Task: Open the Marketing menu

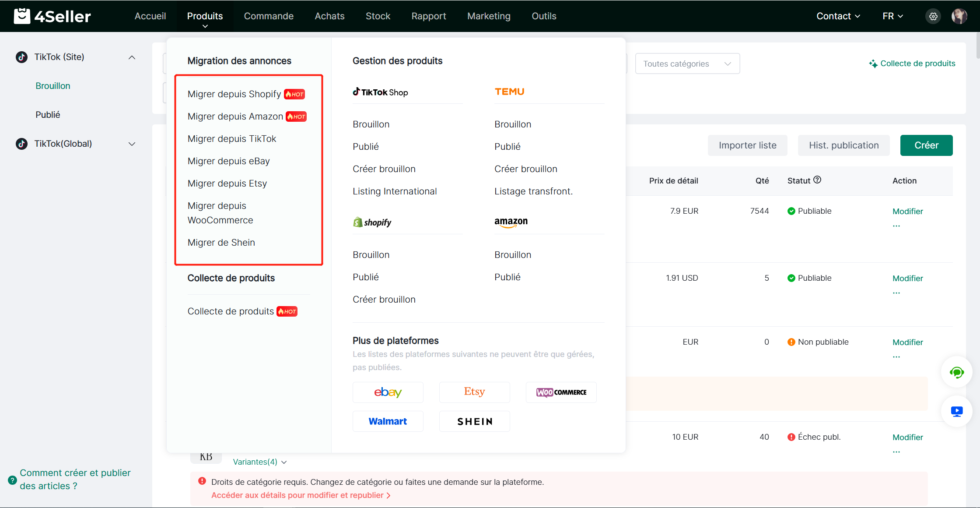Action: coord(489,16)
